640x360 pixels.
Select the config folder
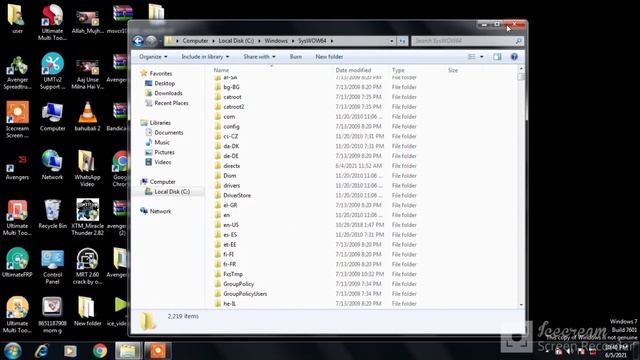point(227,127)
